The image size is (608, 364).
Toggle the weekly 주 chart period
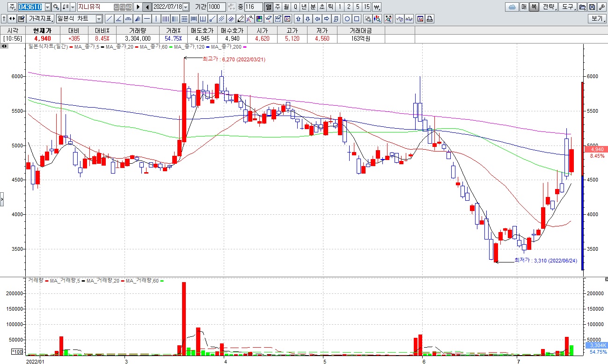point(278,7)
